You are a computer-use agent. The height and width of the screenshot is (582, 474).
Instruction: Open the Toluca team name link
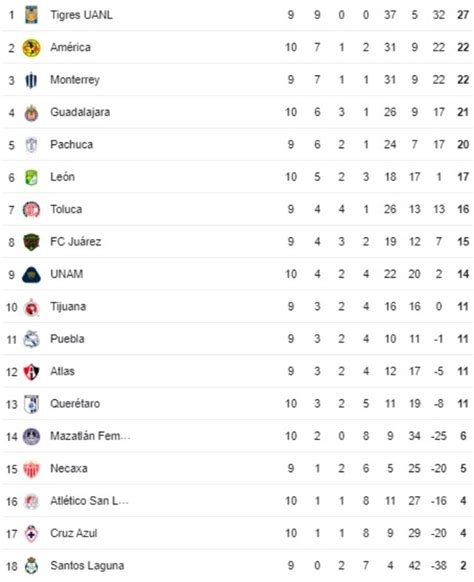coord(66,209)
